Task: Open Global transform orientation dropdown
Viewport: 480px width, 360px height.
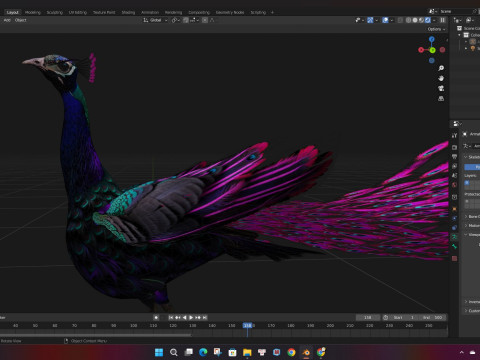Action: 155,20
